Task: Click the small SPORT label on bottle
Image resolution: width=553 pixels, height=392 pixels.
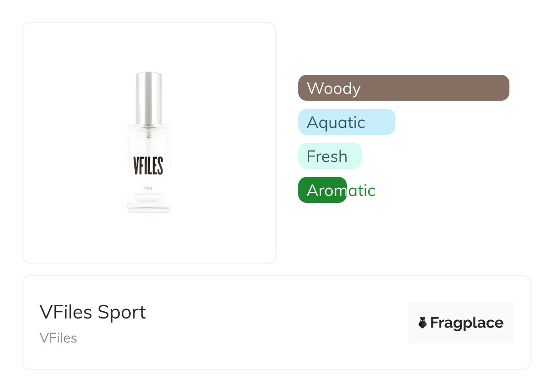Action: [x=148, y=188]
